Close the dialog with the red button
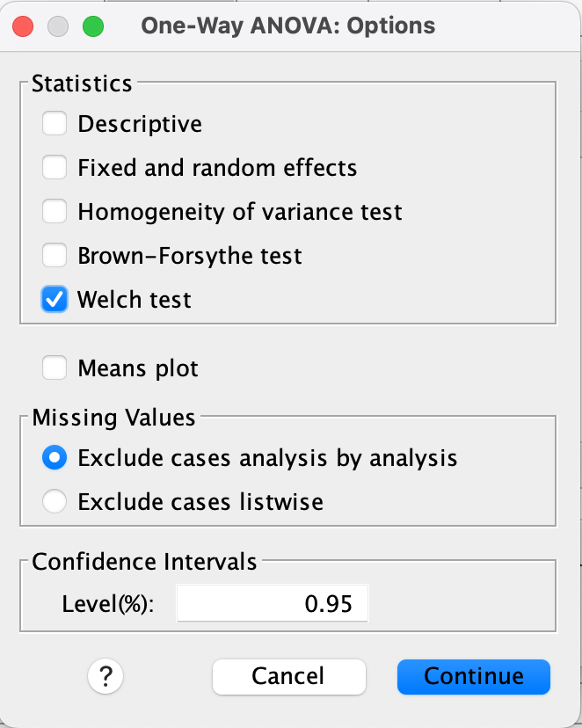Viewport: 582px width, 728px height. 24,25
